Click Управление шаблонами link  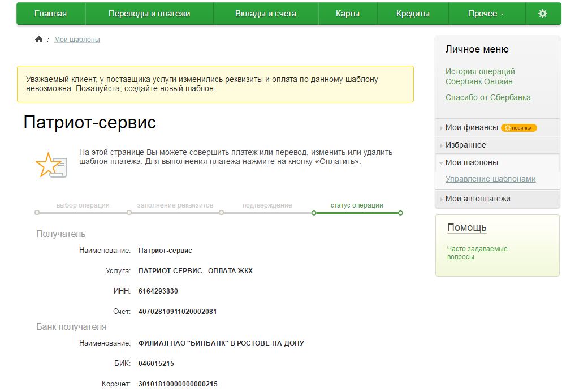point(490,179)
